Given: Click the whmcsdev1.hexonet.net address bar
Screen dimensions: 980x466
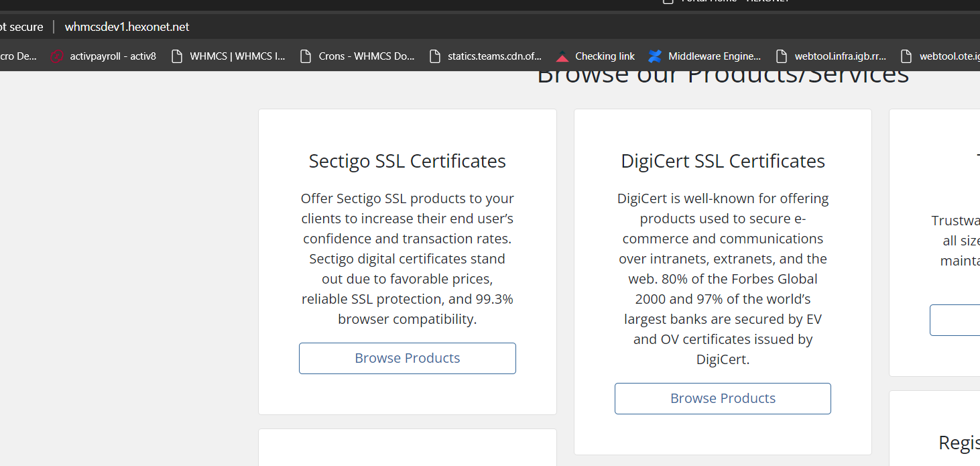Looking at the screenshot, I should 127,27.
